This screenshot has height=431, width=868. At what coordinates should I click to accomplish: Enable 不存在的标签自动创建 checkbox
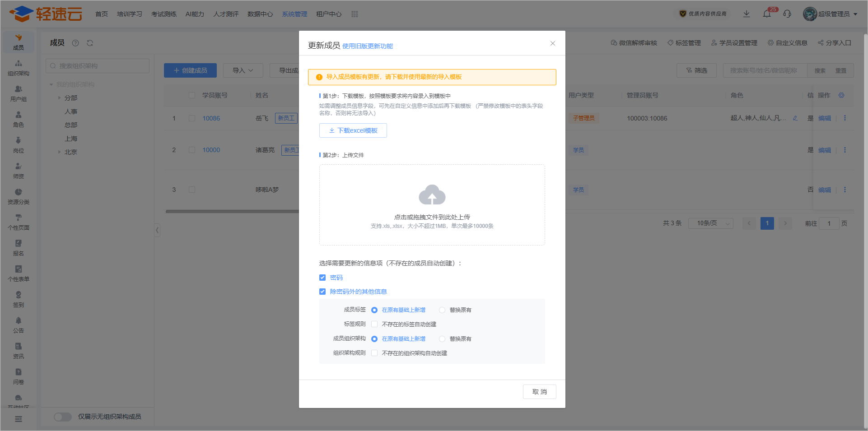click(x=374, y=324)
